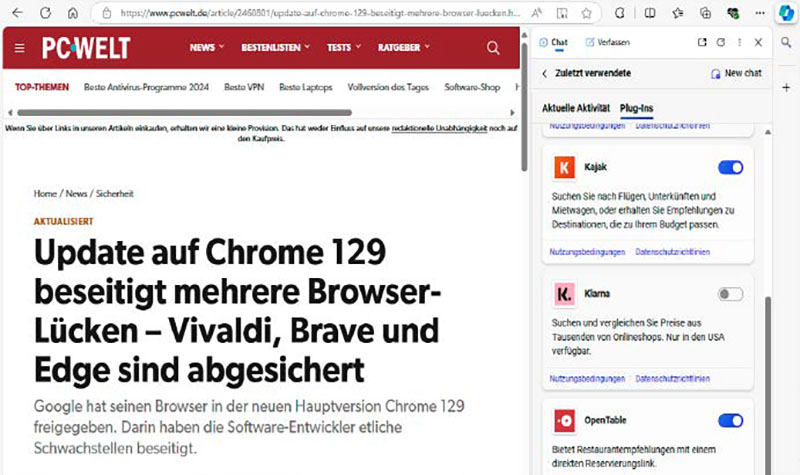The width and height of the screenshot is (800, 475).
Task: Close the Copilot sidebar pane
Action: [758, 42]
